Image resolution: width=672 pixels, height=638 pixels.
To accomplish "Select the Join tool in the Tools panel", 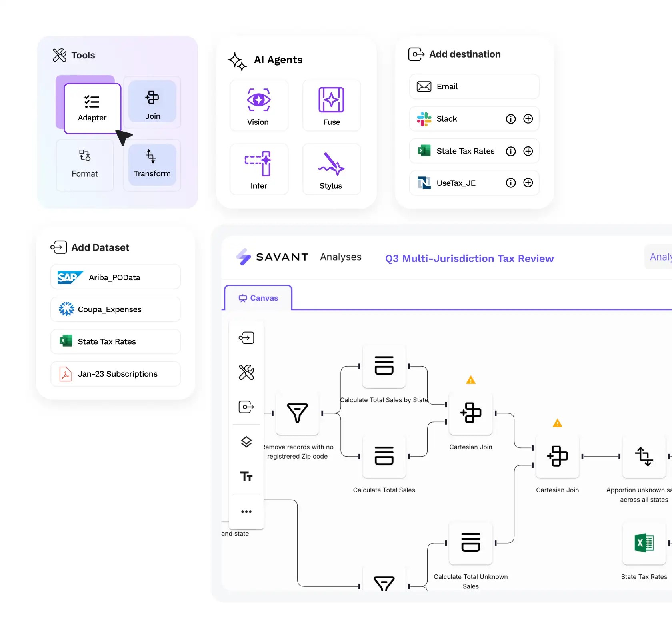I will pyautogui.click(x=152, y=104).
